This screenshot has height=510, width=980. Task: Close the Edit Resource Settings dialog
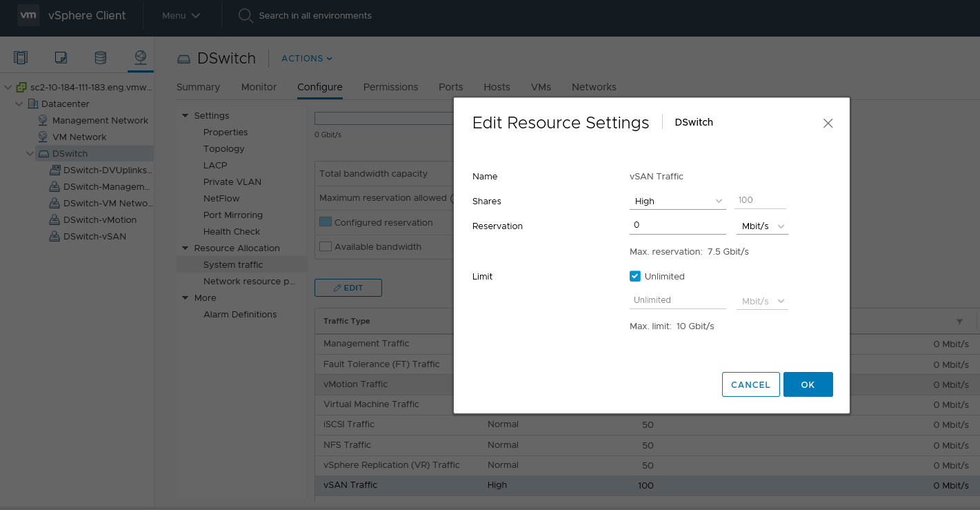[x=828, y=123]
